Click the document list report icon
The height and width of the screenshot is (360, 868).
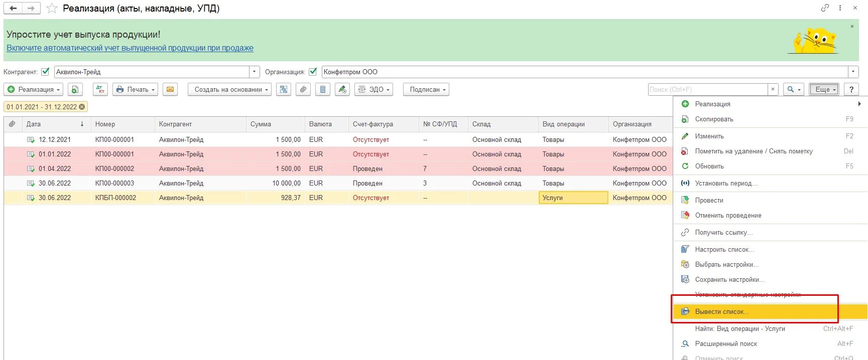coord(322,89)
